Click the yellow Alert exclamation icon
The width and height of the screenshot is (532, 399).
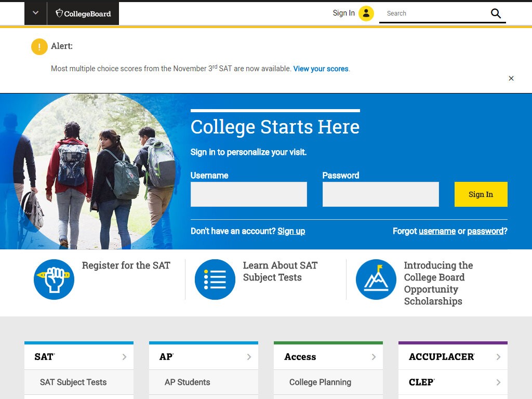click(x=39, y=46)
